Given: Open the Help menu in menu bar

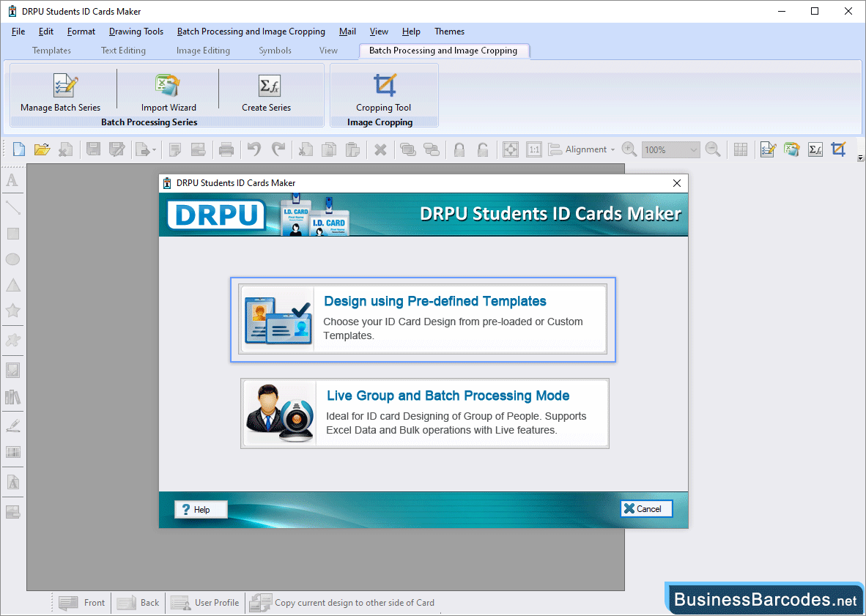Looking at the screenshot, I should 411,31.
